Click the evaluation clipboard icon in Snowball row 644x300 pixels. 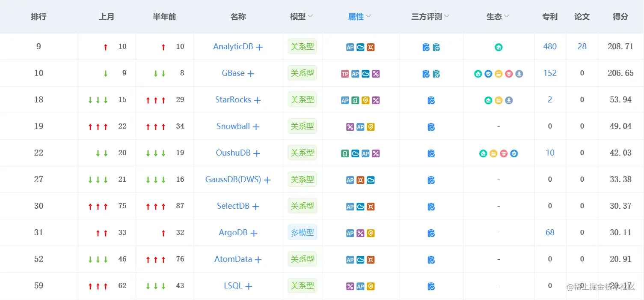coord(431,127)
